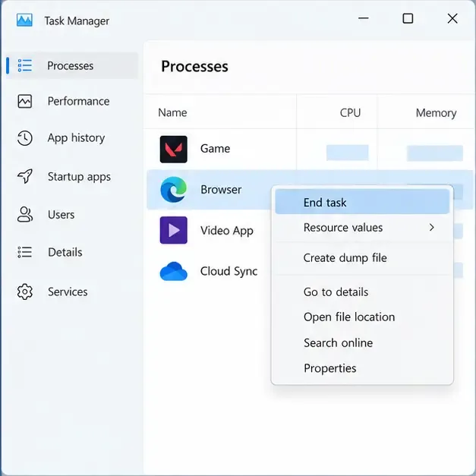The image size is (476, 476).
Task: Maximize the Task Manager window
Action: [x=408, y=18]
